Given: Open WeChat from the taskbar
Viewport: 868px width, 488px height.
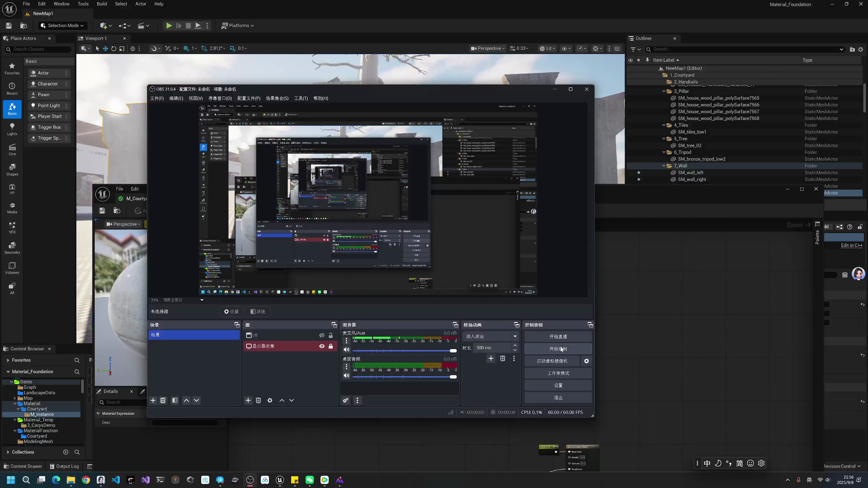Looking at the screenshot, I should [310, 480].
